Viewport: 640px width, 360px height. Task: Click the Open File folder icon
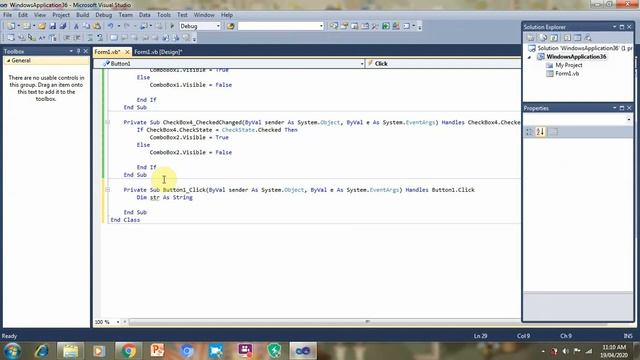click(42, 26)
